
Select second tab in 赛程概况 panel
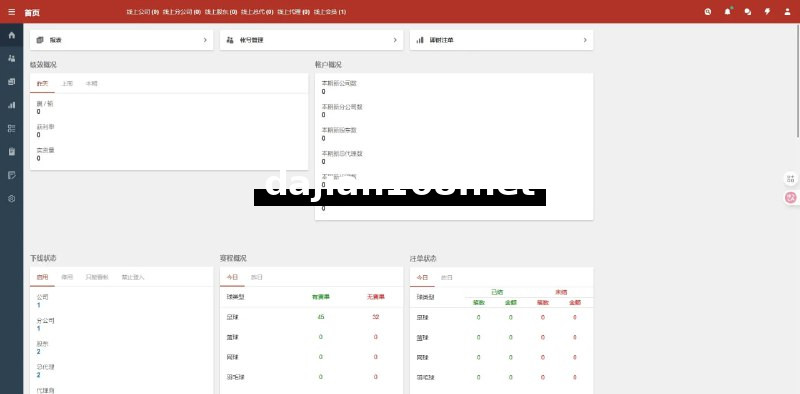point(257,277)
